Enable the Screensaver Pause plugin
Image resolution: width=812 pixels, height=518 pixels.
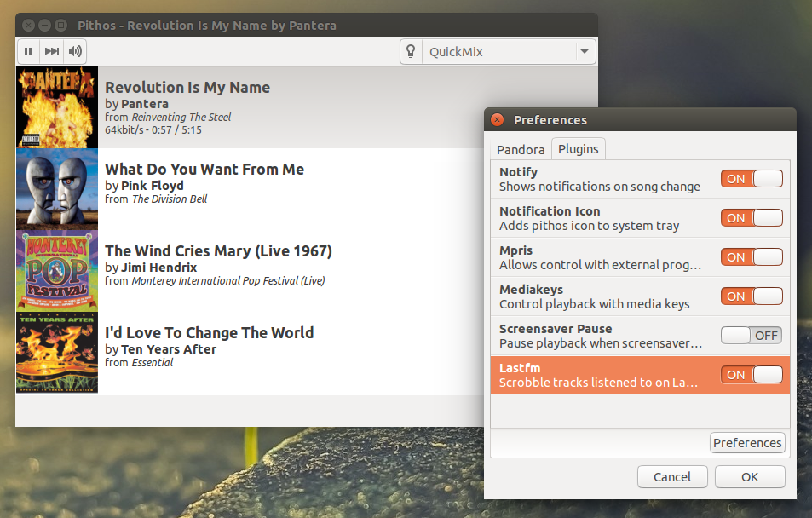click(x=752, y=336)
